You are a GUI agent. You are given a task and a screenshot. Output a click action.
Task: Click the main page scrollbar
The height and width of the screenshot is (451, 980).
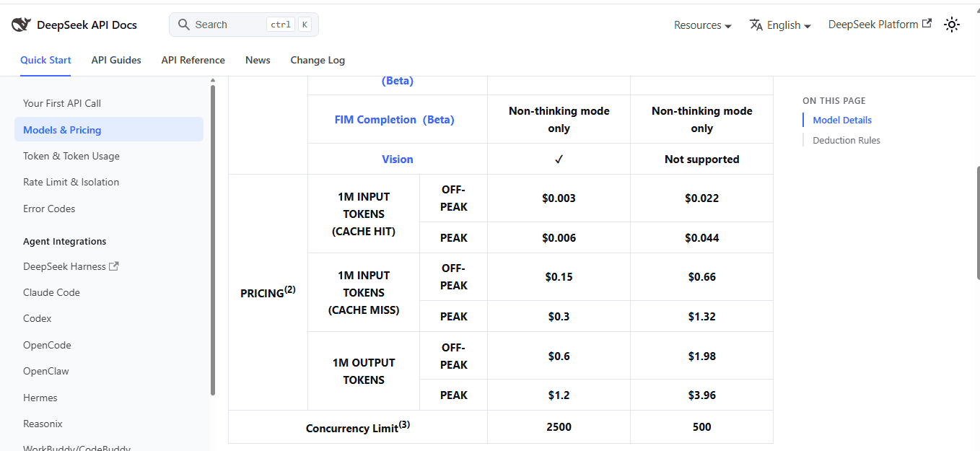pyautogui.click(x=977, y=222)
